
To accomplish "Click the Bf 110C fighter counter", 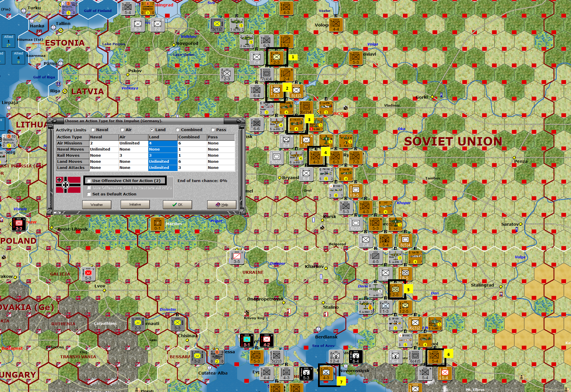I will click(405, 340).
